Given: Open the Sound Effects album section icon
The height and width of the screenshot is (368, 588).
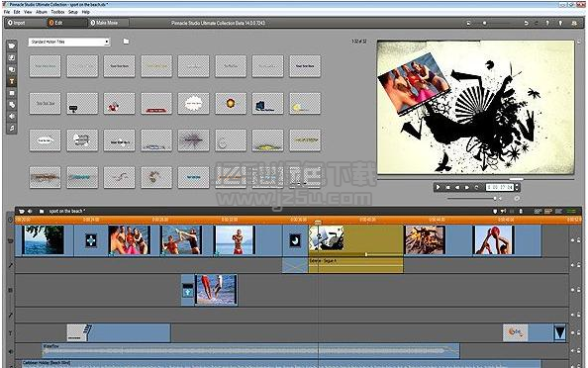Looking at the screenshot, I should (12, 117).
